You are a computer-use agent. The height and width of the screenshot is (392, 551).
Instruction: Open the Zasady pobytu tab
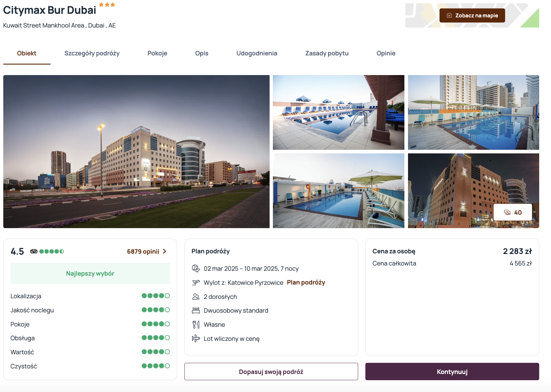(327, 53)
